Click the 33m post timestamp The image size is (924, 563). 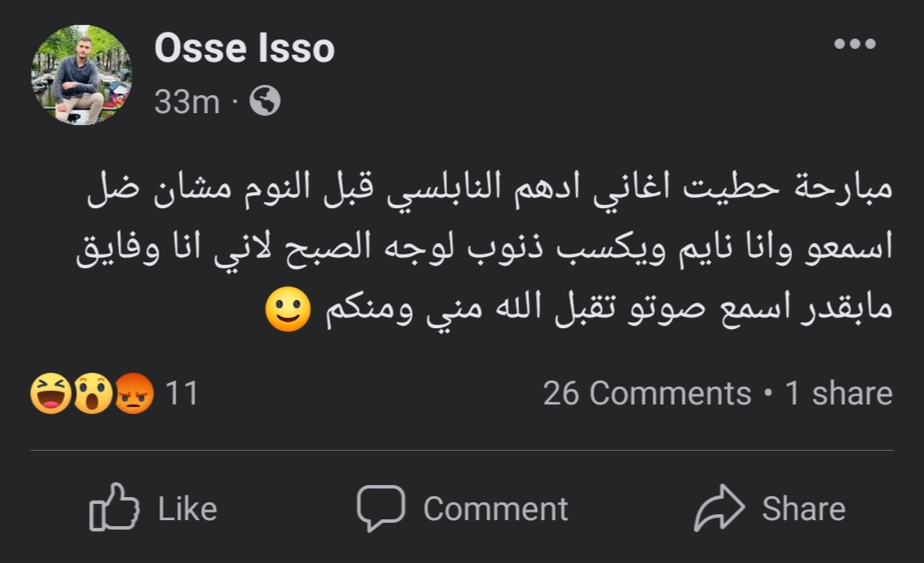coord(187,103)
